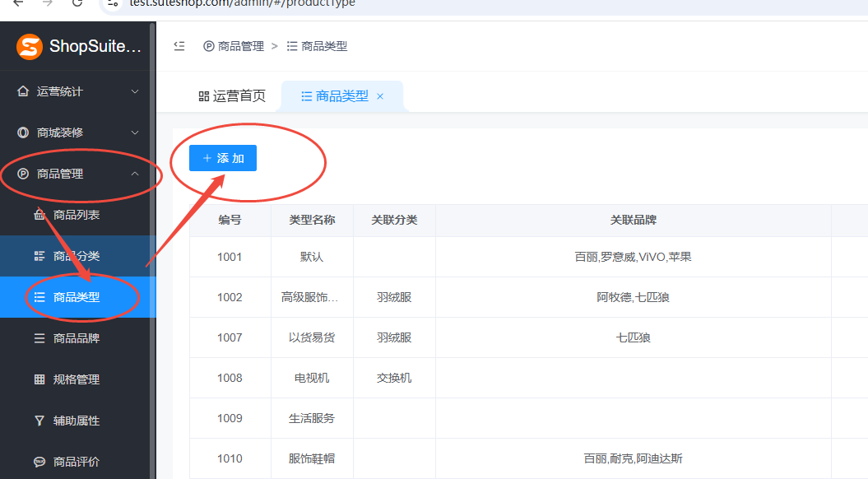Click 商品管理 in the breadcrumb
The height and width of the screenshot is (479, 868).
click(x=240, y=46)
